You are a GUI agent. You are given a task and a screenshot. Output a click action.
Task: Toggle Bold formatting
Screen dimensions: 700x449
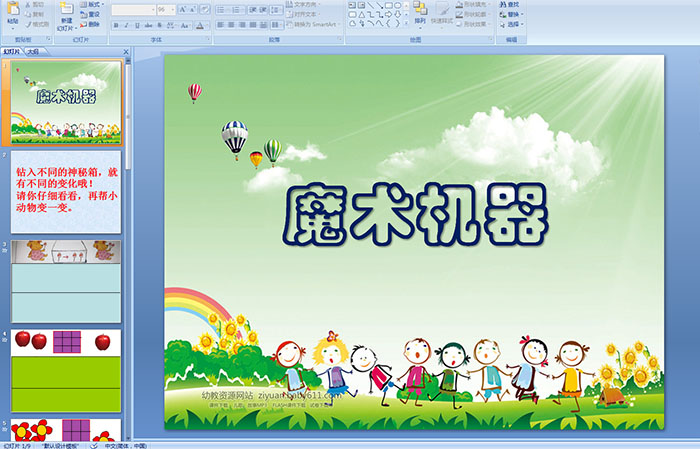click(117, 25)
